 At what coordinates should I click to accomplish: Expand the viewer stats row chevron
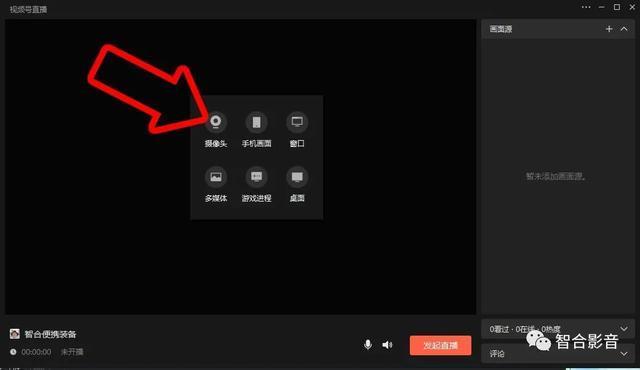point(624,329)
